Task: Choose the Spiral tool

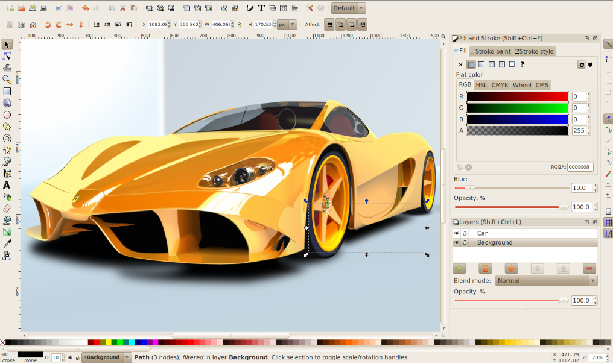Action: 7,137
